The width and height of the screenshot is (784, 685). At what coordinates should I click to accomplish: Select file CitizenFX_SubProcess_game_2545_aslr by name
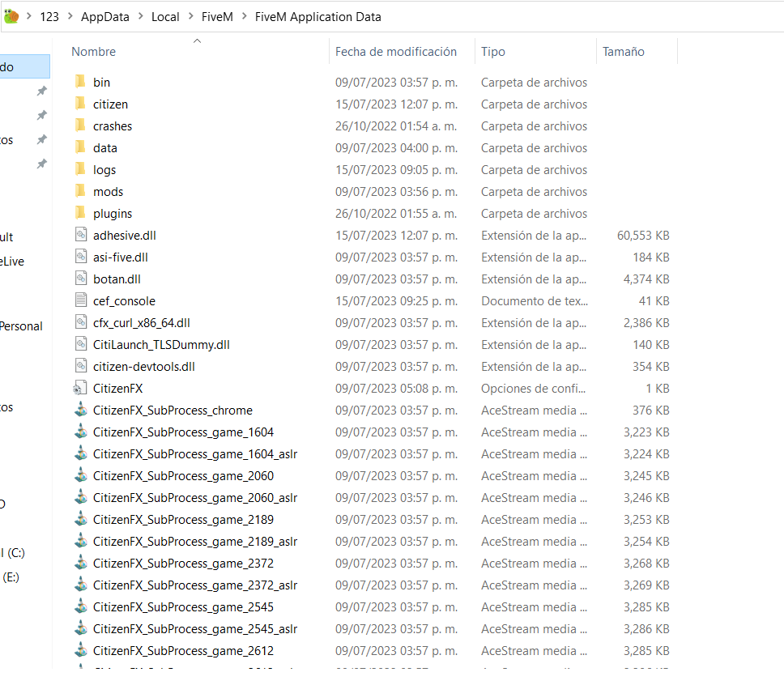(x=195, y=629)
